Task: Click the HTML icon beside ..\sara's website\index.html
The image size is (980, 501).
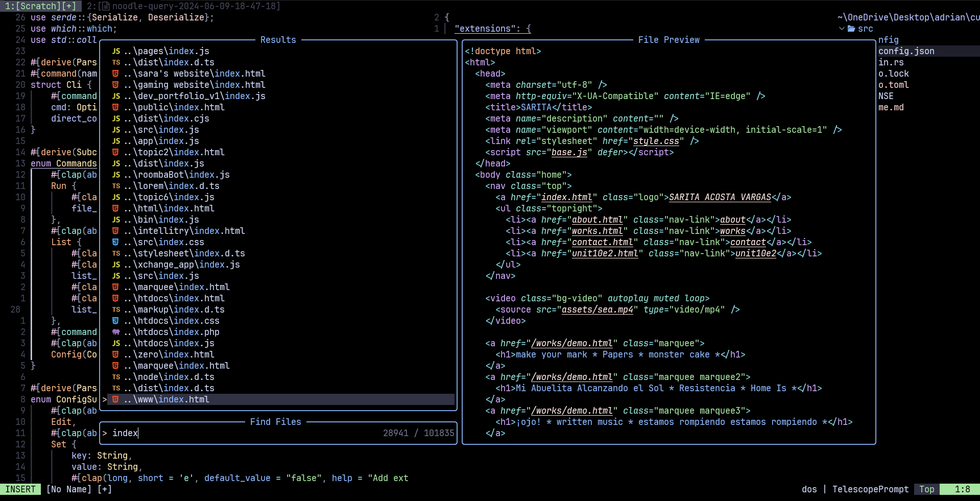Action: click(116, 74)
